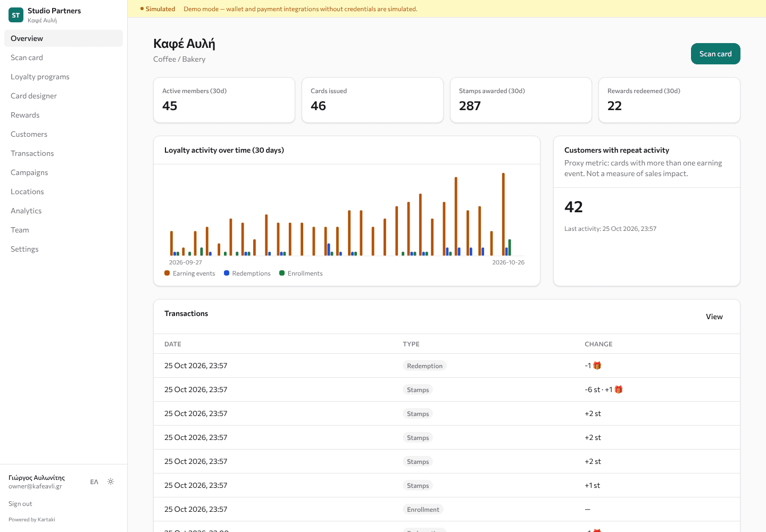
Task: Click the CHANGE column header
Action: (598, 344)
